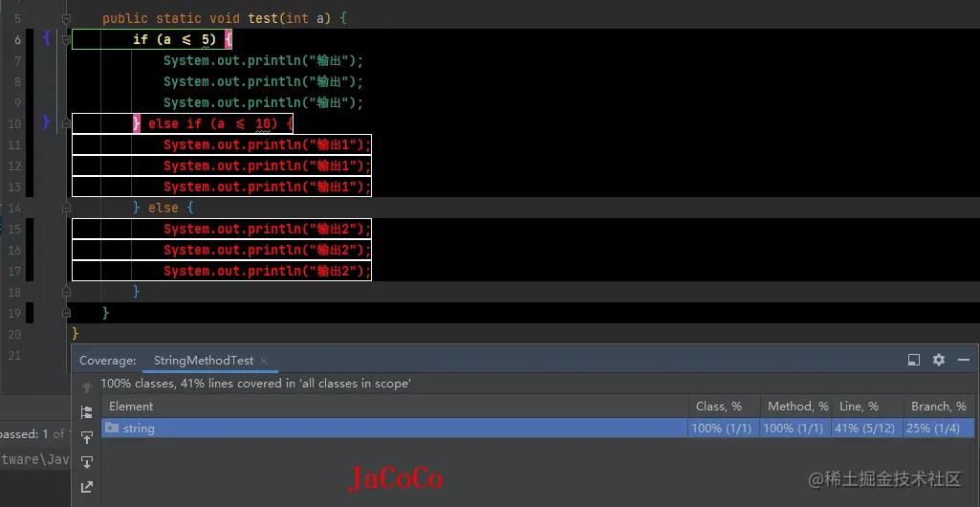Hide the Coverage panel with the dash icon
This screenshot has width=980, height=507.
pyautogui.click(x=963, y=360)
